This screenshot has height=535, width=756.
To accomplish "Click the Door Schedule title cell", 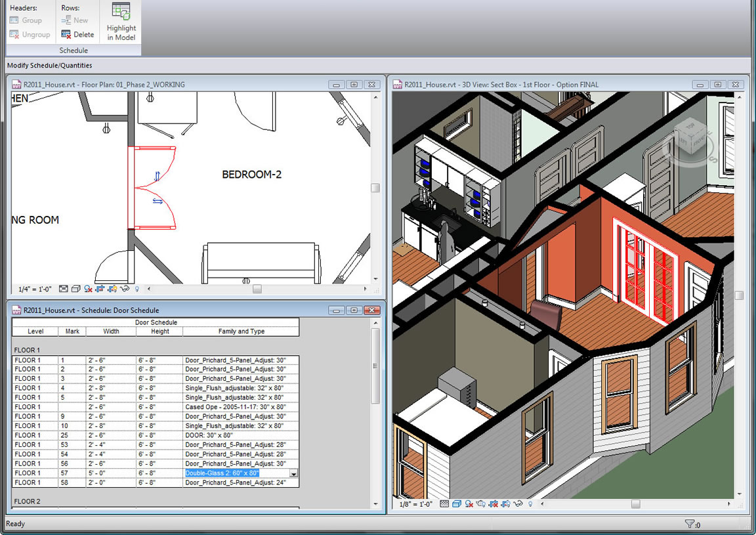I will click(x=156, y=322).
